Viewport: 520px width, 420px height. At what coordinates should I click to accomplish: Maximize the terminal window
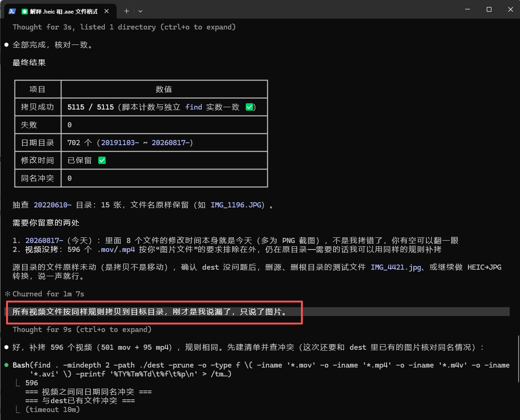(489, 10)
